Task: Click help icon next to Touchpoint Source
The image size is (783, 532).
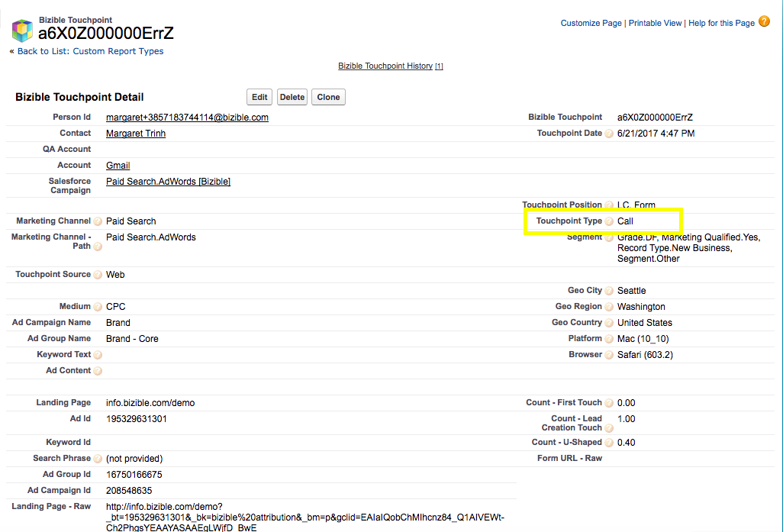Action: [98, 275]
